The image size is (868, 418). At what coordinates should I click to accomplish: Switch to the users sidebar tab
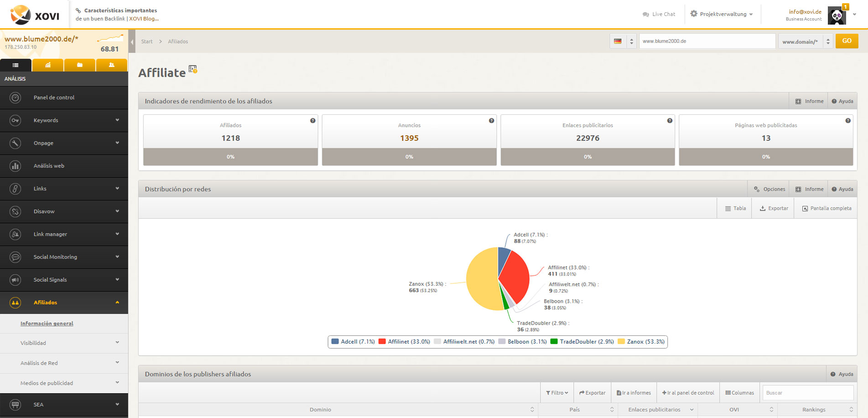(x=112, y=65)
